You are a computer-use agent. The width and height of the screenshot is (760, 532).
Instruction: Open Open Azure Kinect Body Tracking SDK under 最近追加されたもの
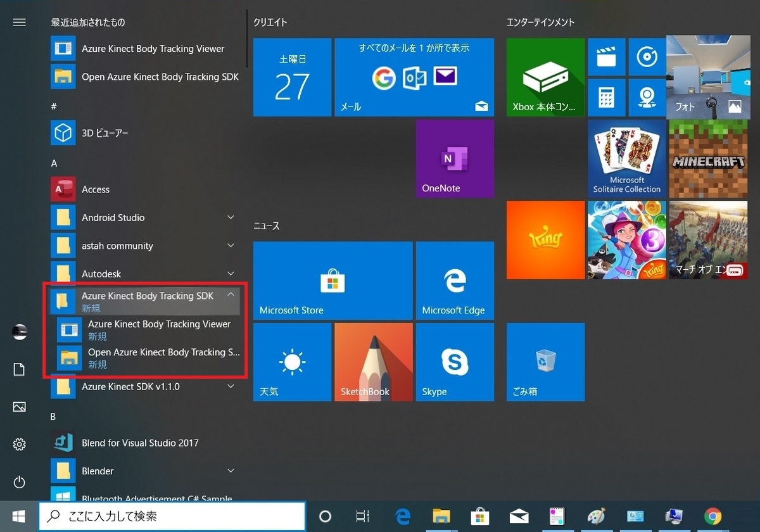[145, 77]
